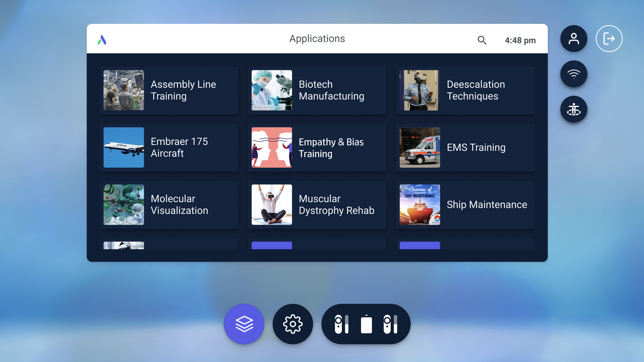Click the left controller battery icon
This screenshot has width=644, height=362.
341,324
